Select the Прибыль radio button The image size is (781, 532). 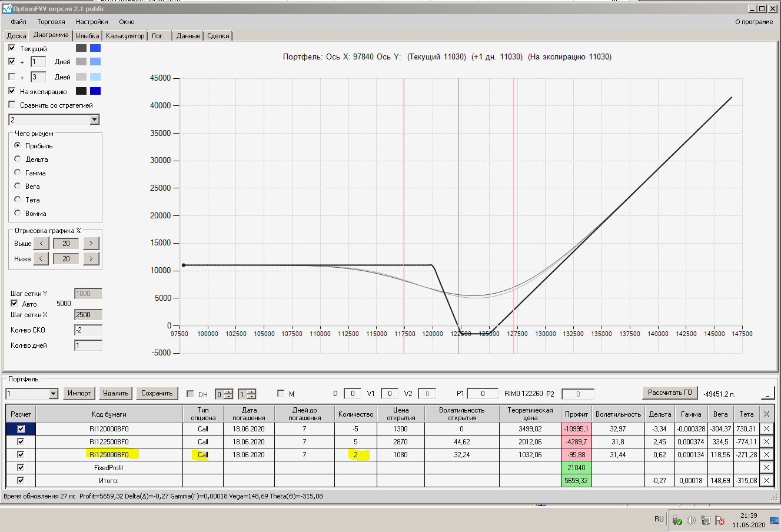click(x=18, y=145)
